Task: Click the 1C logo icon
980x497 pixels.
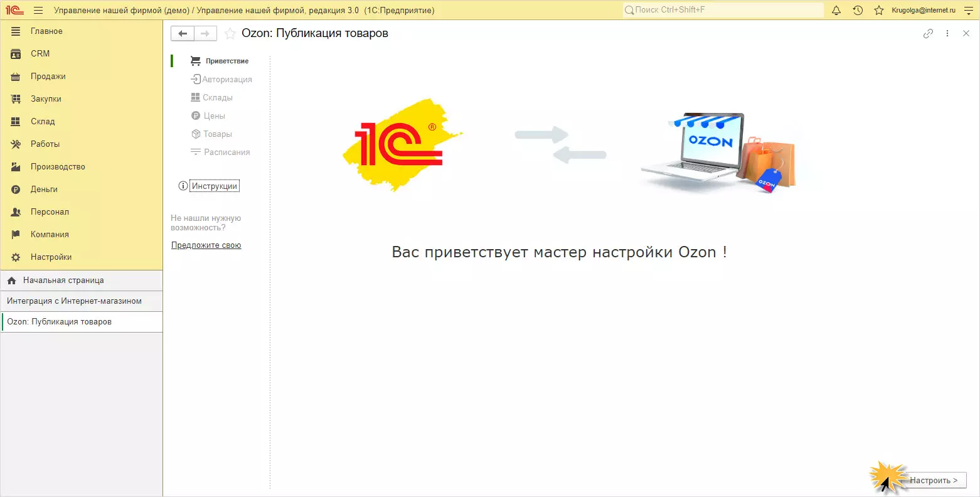Action: (14, 10)
